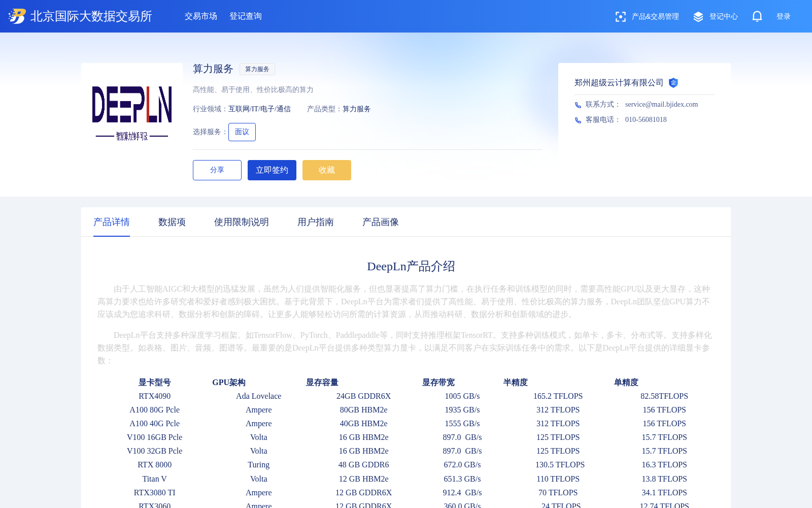812x508 pixels.
Task: Click the 82.58TFLOPS cell
Action: (664, 396)
